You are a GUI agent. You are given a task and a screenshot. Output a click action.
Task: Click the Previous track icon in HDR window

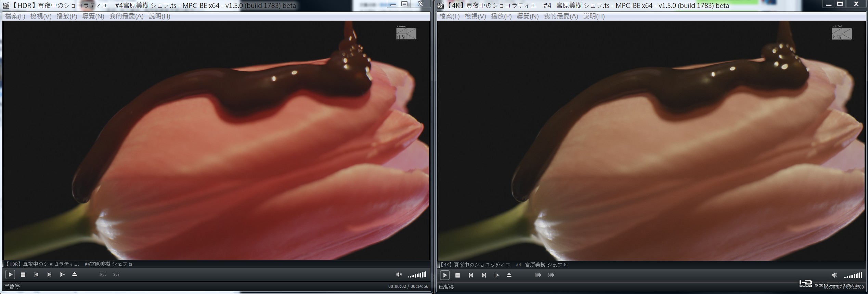pyautogui.click(x=36, y=274)
